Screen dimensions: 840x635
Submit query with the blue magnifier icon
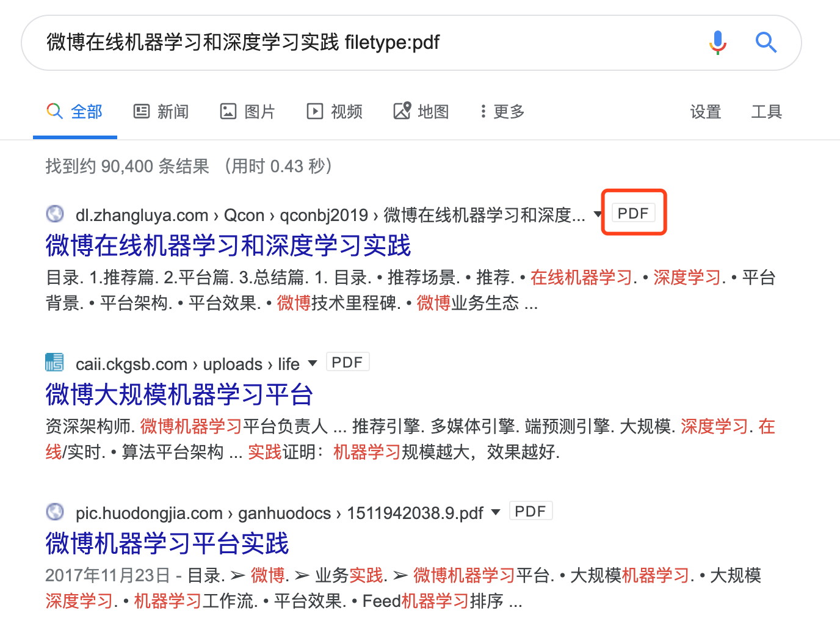[766, 43]
